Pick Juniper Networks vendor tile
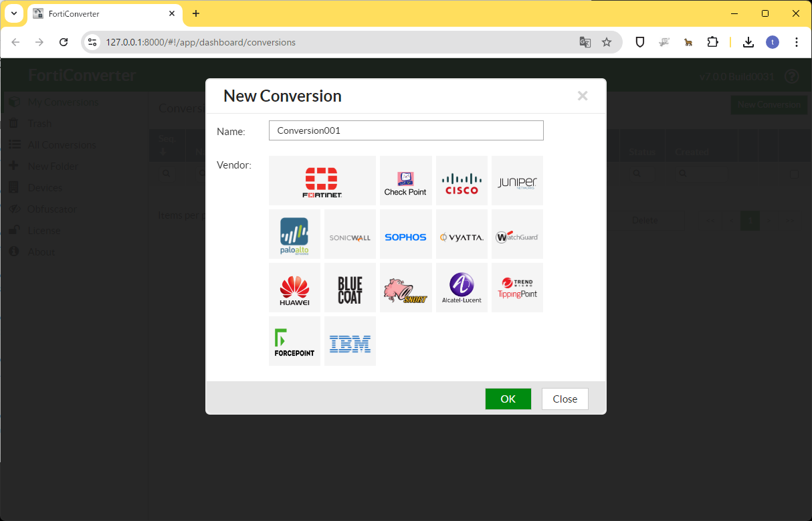This screenshot has width=812, height=521. point(517,181)
